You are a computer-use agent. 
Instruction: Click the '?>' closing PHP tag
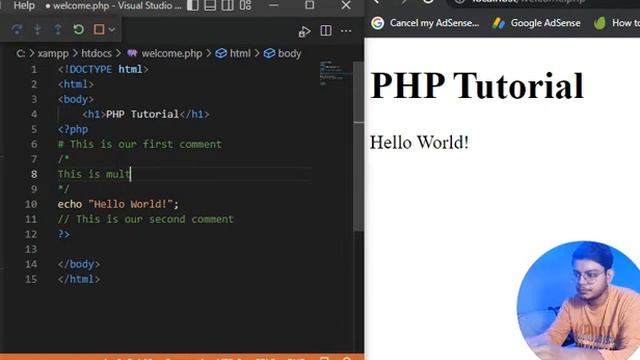(x=64, y=234)
